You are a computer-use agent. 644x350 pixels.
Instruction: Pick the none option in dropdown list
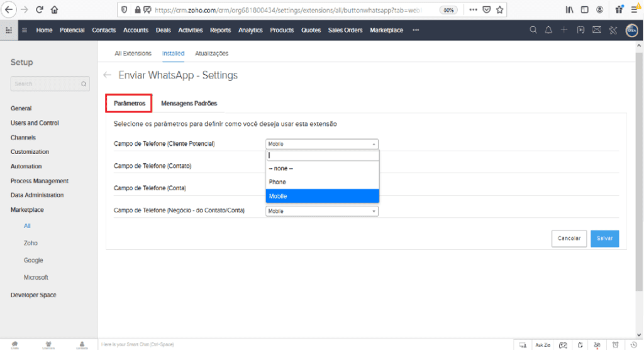pyautogui.click(x=322, y=168)
